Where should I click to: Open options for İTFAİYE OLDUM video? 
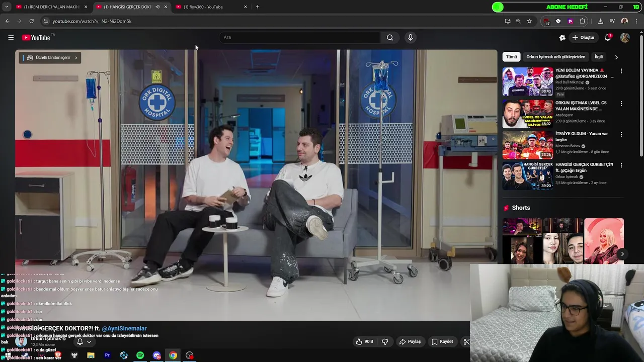pyautogui.click(x=621, y=134)
